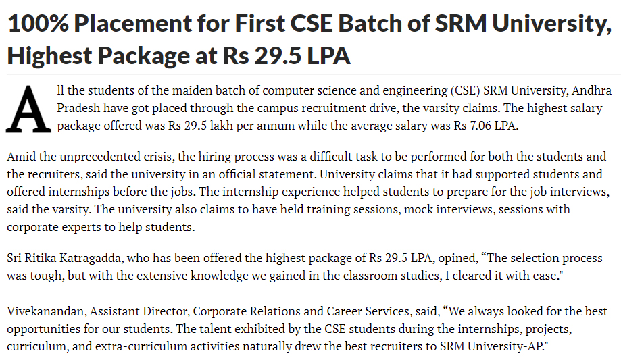Click "Highest Package at Rs 29.5 LPA" in headline
Image resolution: width=621 pixels, height=364 pixels.
click(179, 55)
